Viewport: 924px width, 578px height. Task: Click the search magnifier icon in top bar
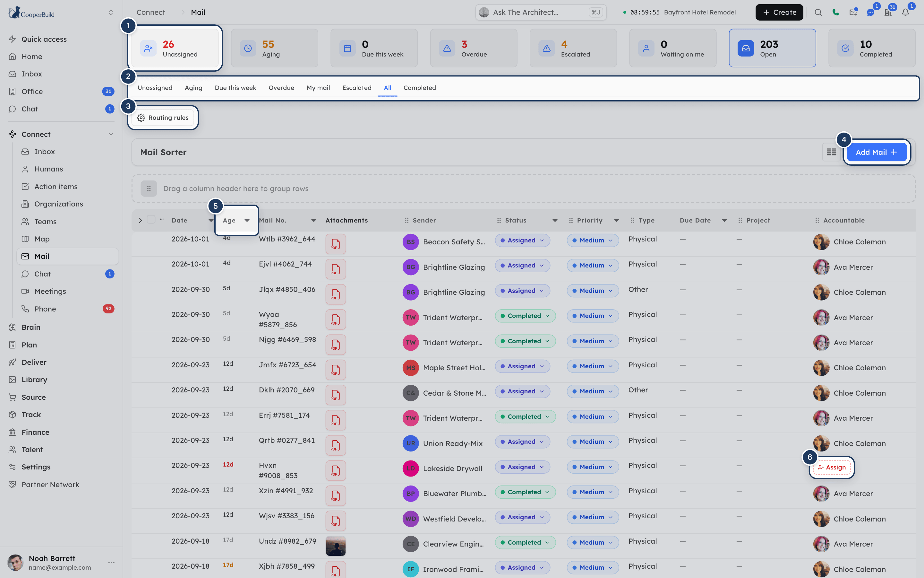[x=818, y=12]
